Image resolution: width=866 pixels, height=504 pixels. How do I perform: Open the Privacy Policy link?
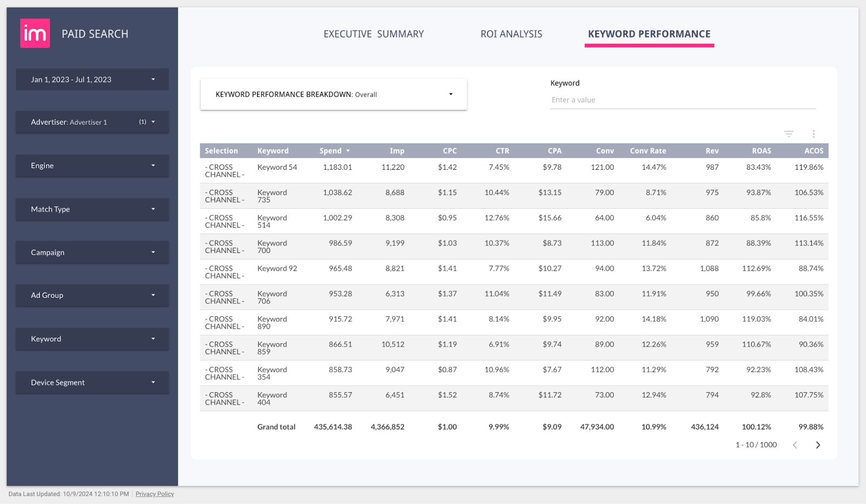click(154, 494)
